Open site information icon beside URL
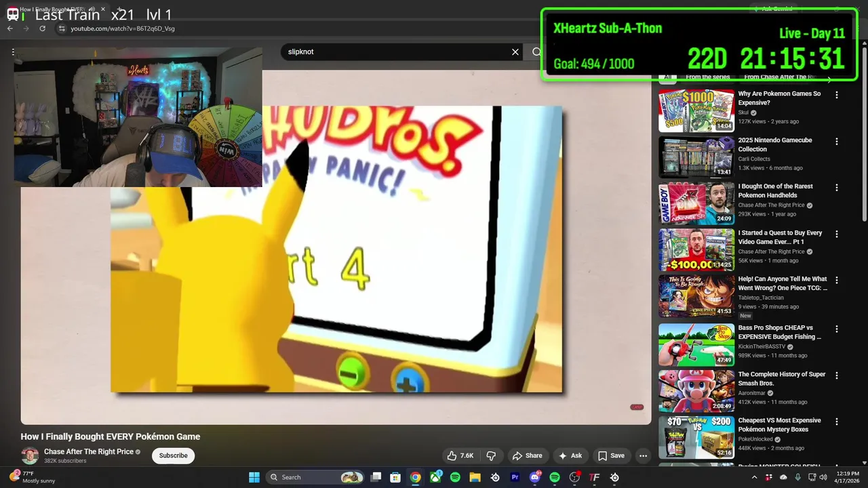Image resolution: width=868 pixels, height=488 pixels. point(62,28)
